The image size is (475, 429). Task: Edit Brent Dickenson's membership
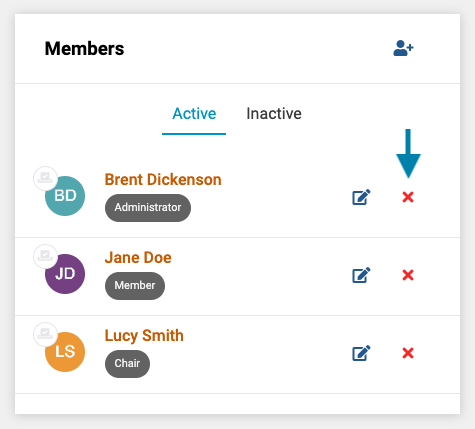(x=361, y=197)
